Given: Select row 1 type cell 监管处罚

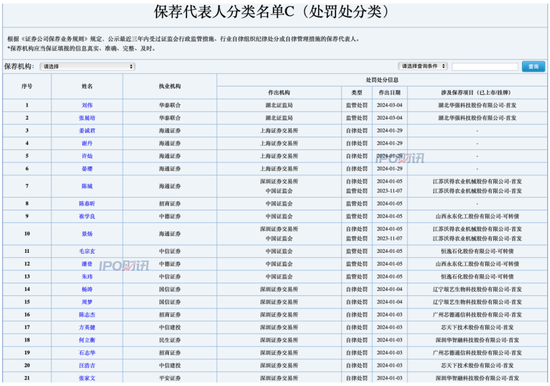Looking at the screenshot, I should coord(357,105).
